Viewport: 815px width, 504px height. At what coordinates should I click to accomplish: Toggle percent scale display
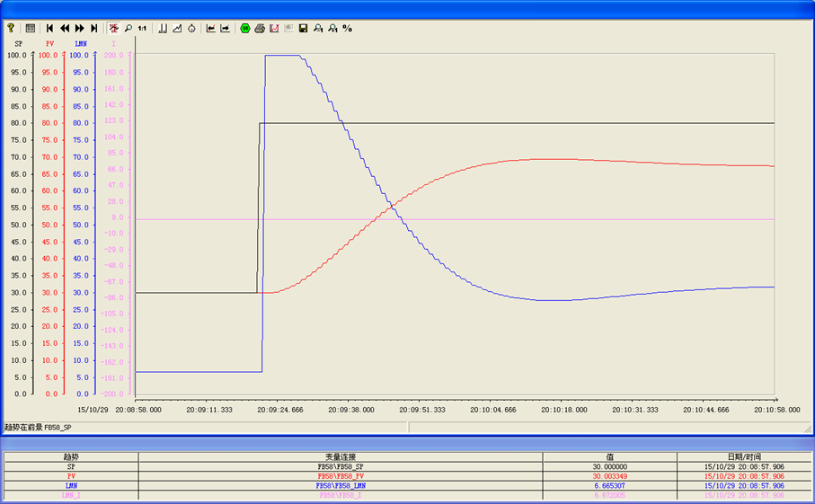347,28
